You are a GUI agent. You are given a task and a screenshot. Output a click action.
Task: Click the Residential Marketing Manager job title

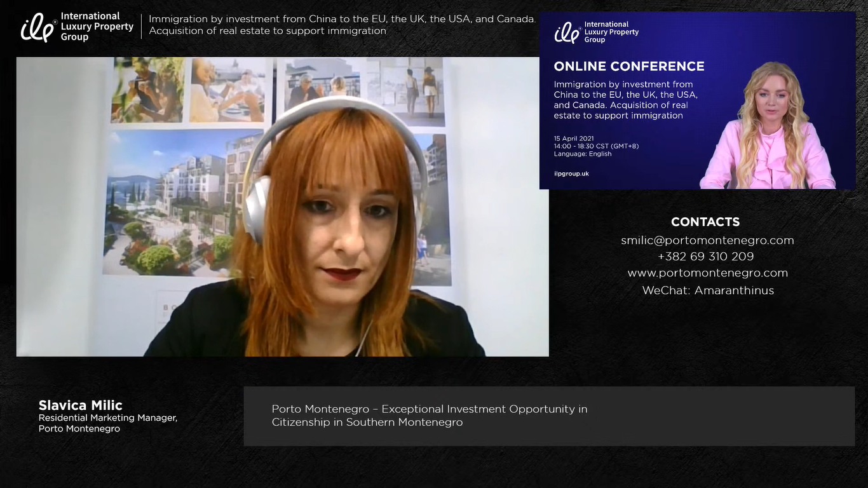tap(107, 418)
